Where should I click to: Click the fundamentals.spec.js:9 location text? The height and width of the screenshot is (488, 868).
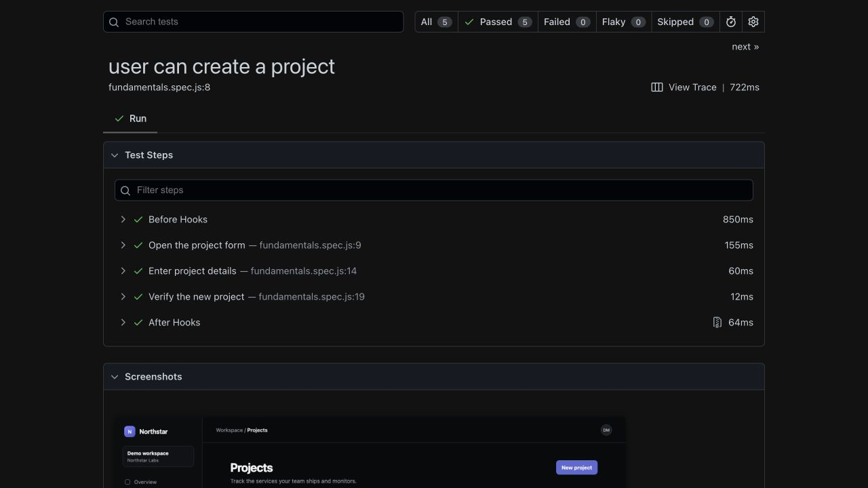pyautogui.click(x=310, y=245)
